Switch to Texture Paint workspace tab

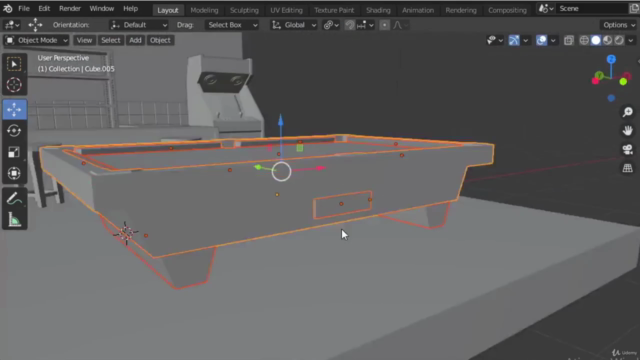[334, 10]
